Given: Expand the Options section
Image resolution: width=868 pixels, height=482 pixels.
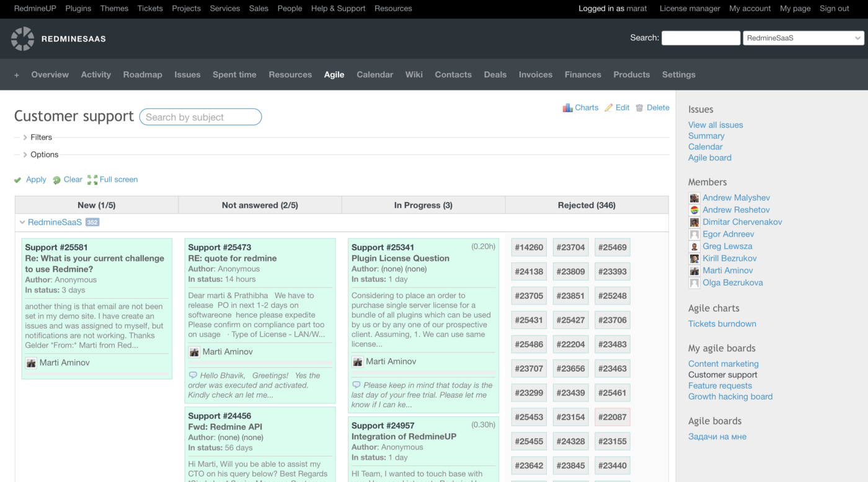Looking at the screenshot, I should [x=25, y=155].
